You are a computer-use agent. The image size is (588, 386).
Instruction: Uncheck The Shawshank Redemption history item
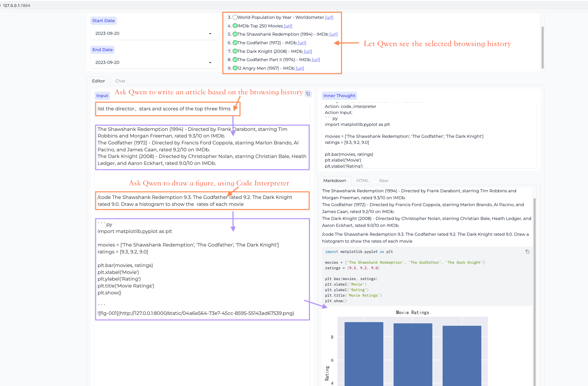pos(235,34)
